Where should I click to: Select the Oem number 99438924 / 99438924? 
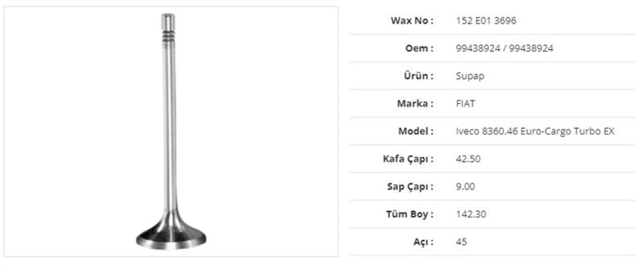(504, 48)
